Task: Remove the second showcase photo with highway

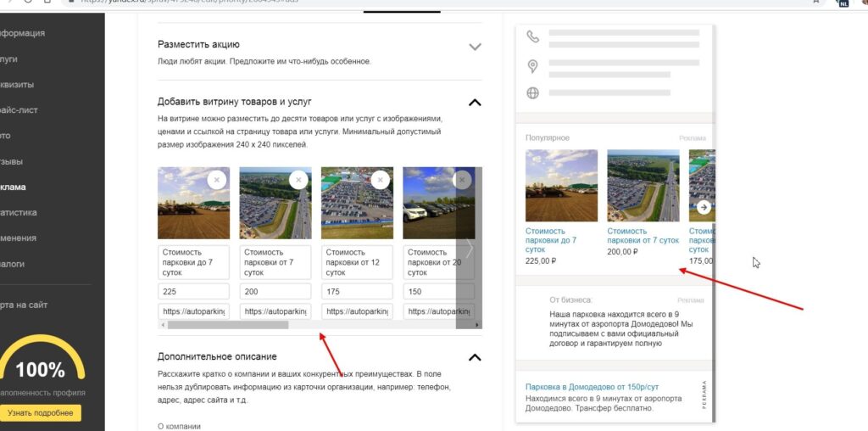Action: click(298, 180)
